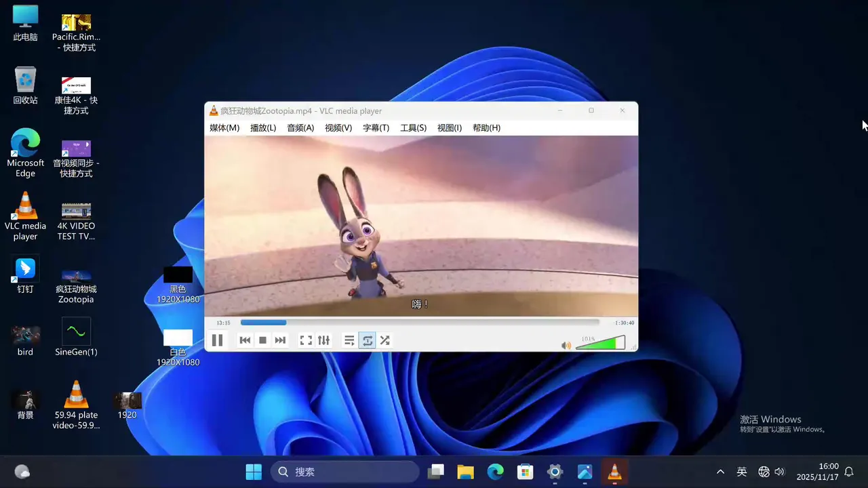Image resolution: width=868 pixels, height=488 pixels.
Task: Open the 播放(L) menu
Action: [263, 127]
